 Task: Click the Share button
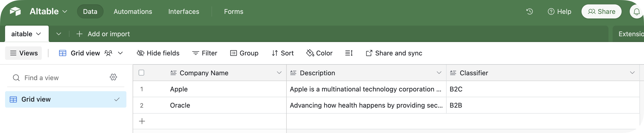tap(601, 12)
